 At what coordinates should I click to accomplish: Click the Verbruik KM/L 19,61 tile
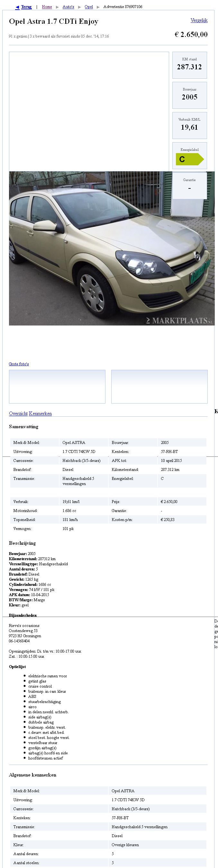point(190,125)
